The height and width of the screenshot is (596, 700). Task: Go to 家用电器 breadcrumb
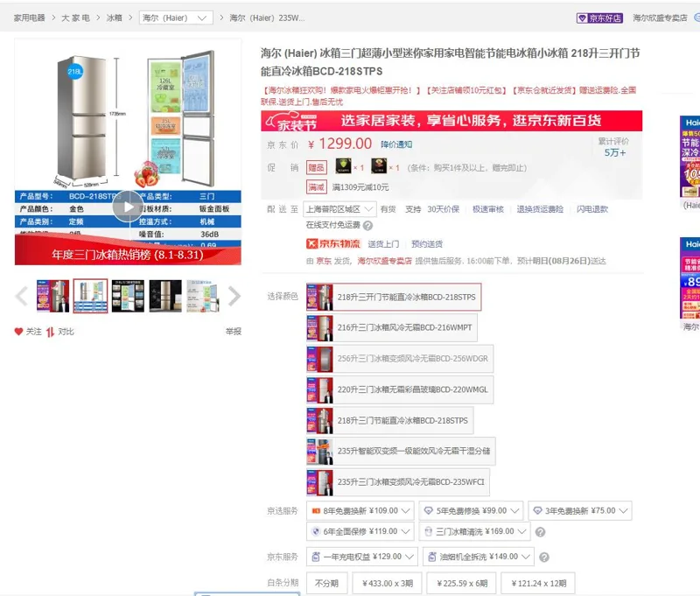[30, 18]
